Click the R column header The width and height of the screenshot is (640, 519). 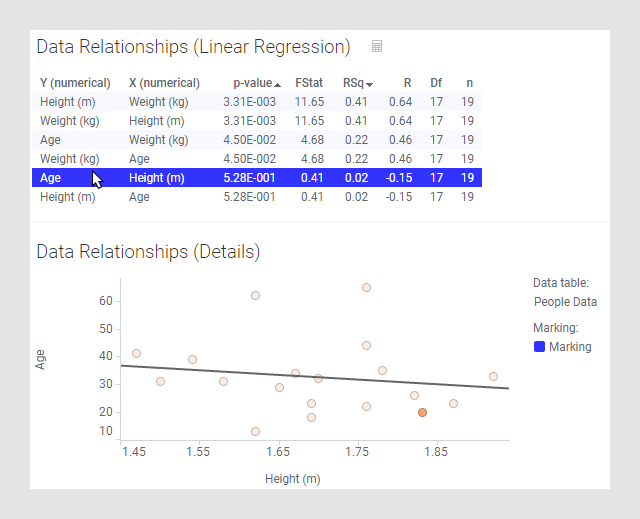coord(407,83)
